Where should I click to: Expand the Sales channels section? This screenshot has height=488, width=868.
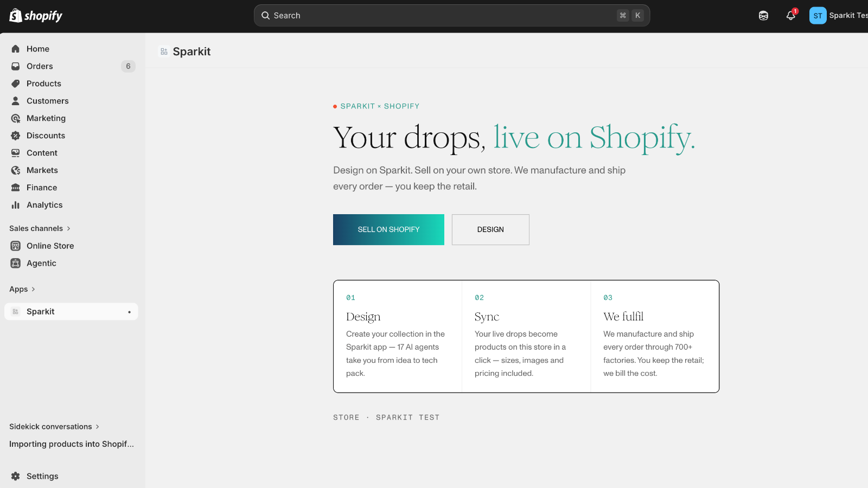click(40, 228)
